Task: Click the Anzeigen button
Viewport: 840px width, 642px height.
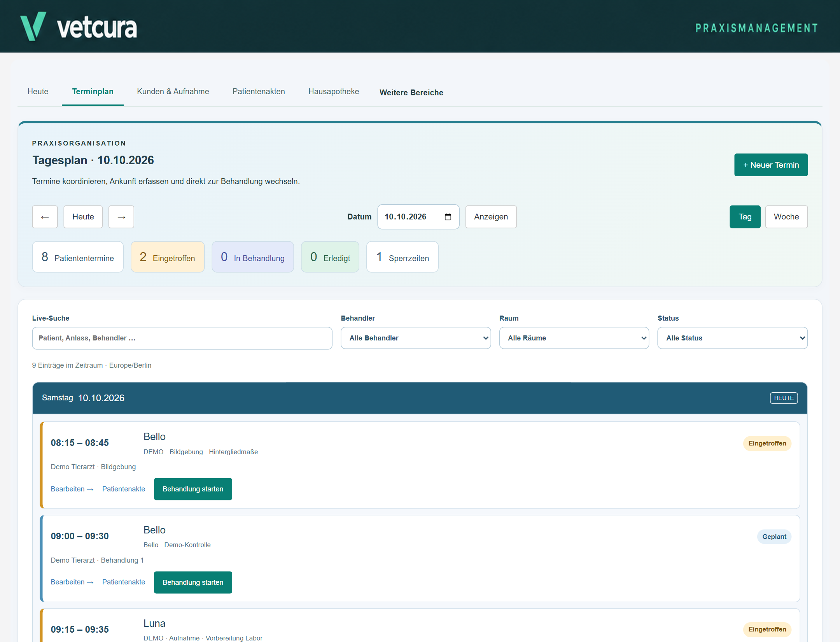Action: (x=491, y=217)
